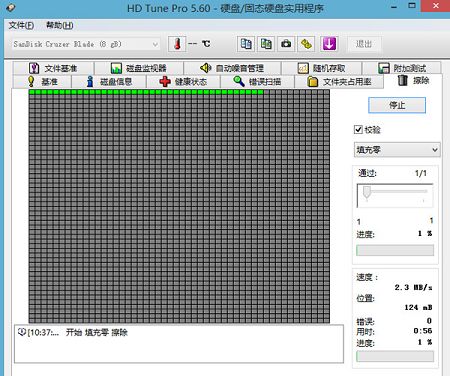Open the 磁盘信息 tab
Viewport: 450px width, 376px height.
coord(109,82)
